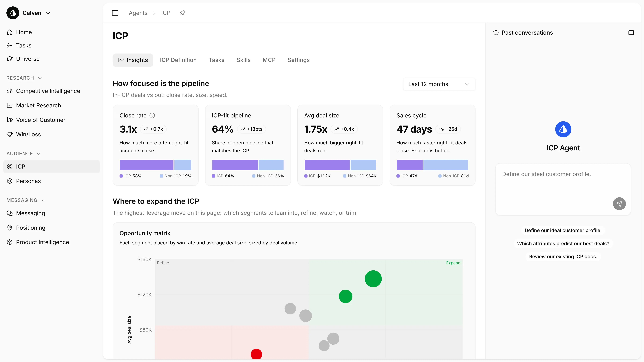Switch to the Skills tab

(x=244, y=60)
